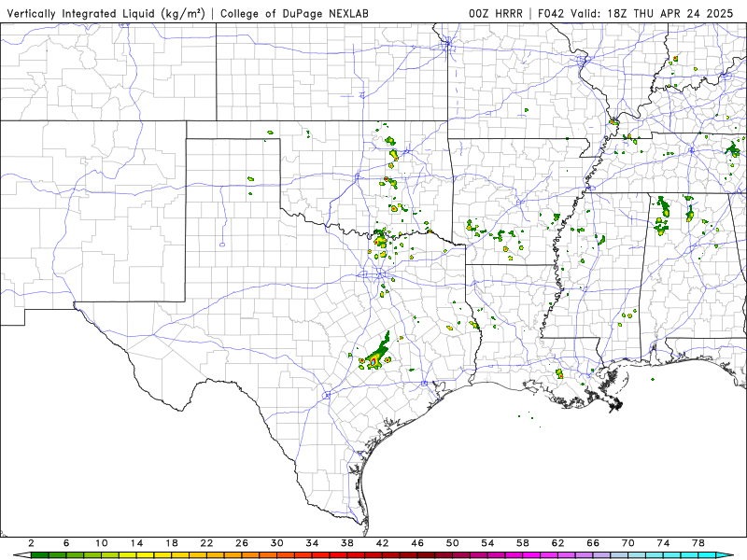Screen dimensions: 747x560
Task: Click the color scale label '18'
Action: 172,543
